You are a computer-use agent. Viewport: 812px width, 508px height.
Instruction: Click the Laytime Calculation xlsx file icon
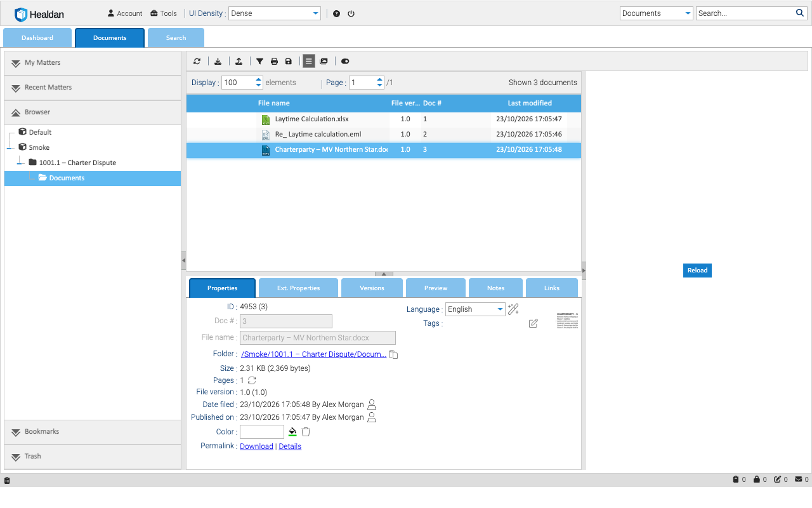pyautogui.click(x=266, y=119)
